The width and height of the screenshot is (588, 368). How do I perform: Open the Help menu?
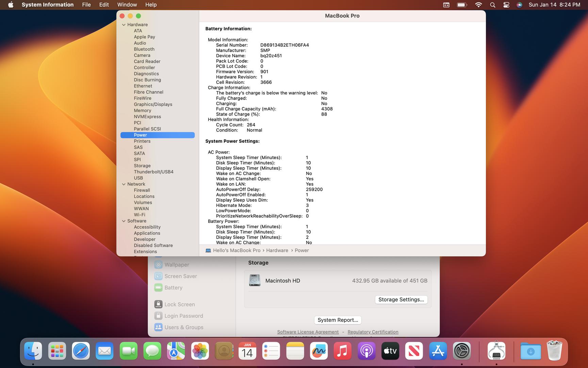coord(151,5)
